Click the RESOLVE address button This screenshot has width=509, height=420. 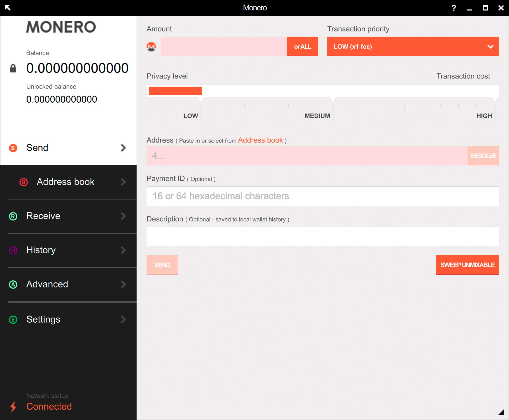coord(483,155)
